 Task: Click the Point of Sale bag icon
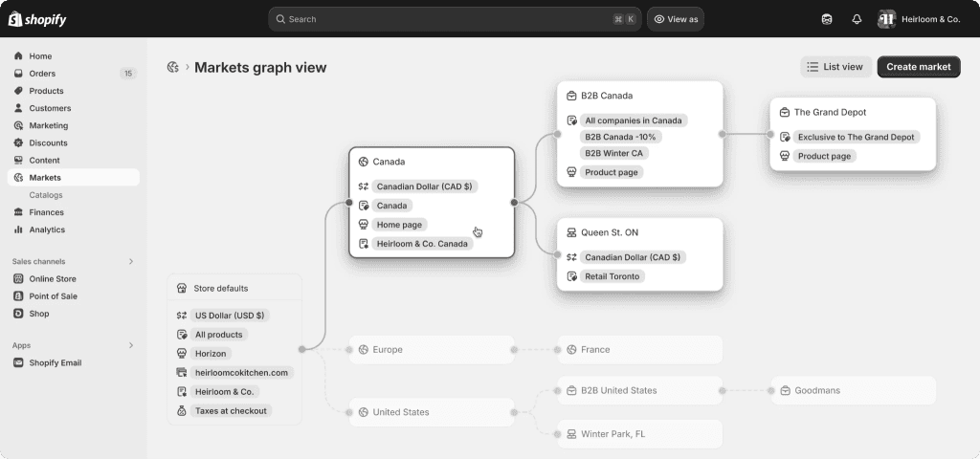(x=18, y=296)
